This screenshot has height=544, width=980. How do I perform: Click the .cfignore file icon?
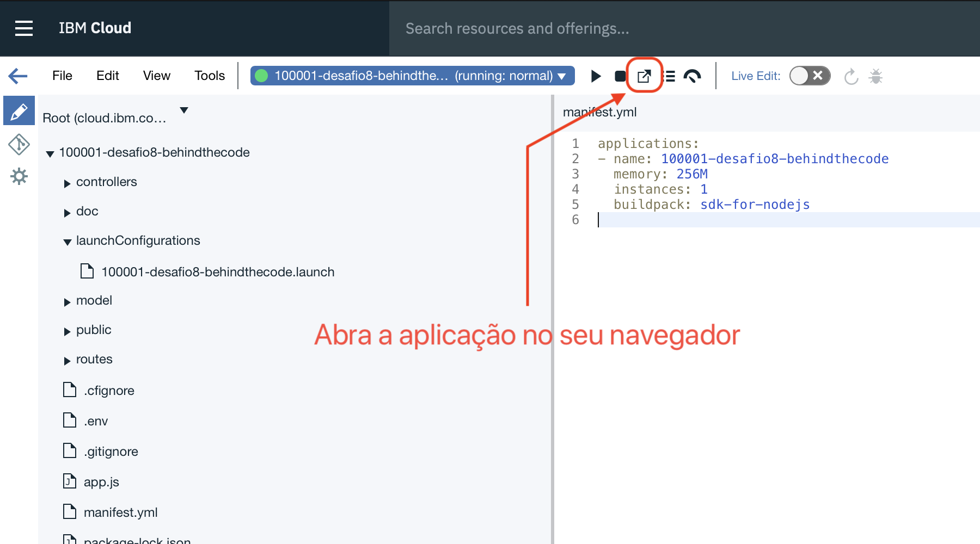pos(70,390)
